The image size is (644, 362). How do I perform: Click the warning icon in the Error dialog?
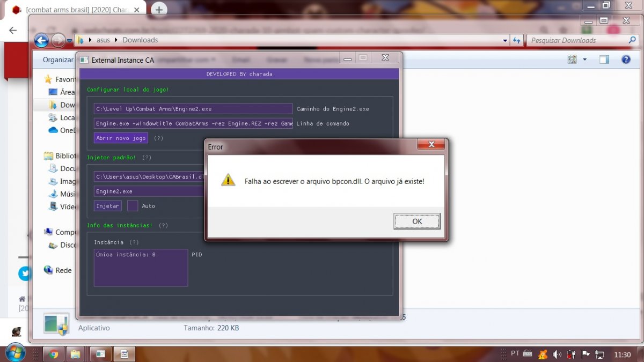pos(228,180)
